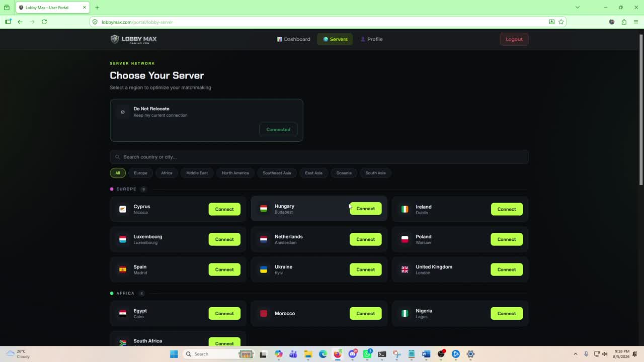The image size is (644, 362).
Task: Open File Explorer from the taskbar
Action: pos(308,354)
